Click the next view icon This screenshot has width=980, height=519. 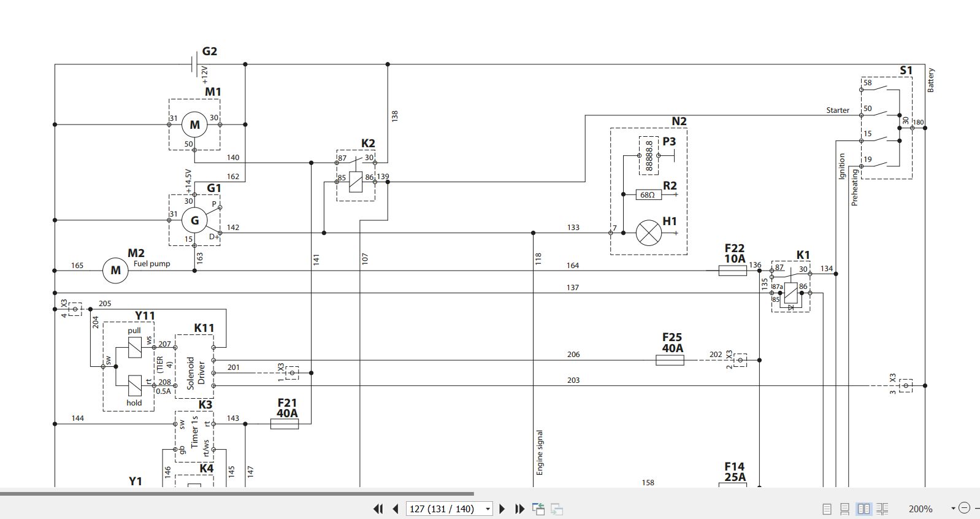tap(557, 509)
